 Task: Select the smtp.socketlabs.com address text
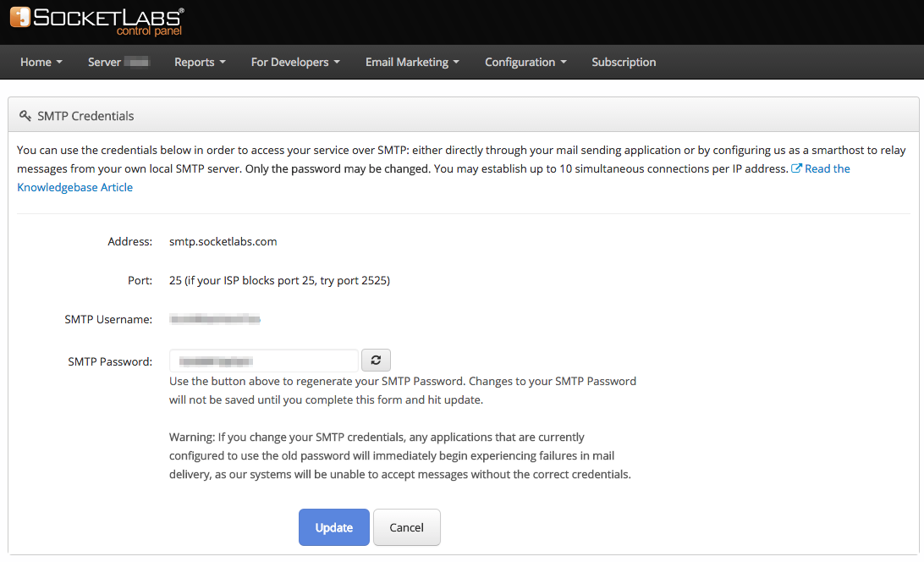(x=223, y=241)
